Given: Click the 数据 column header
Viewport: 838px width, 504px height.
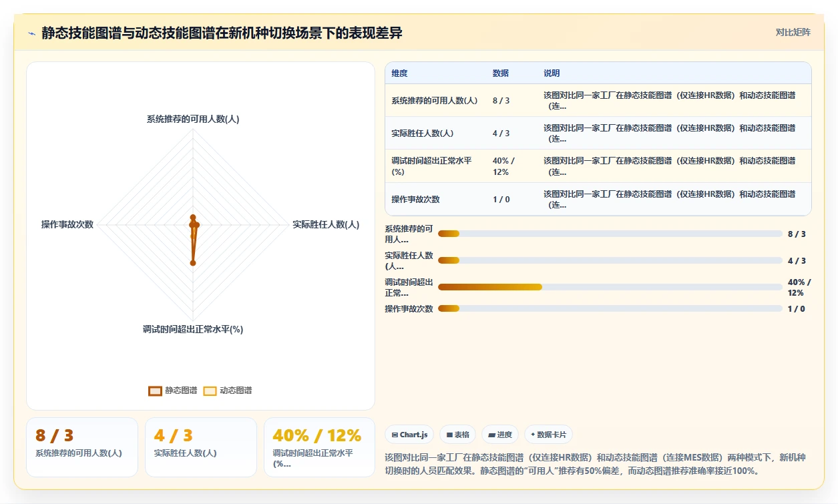Looking at the screenshot, I should tap(501, 73).
